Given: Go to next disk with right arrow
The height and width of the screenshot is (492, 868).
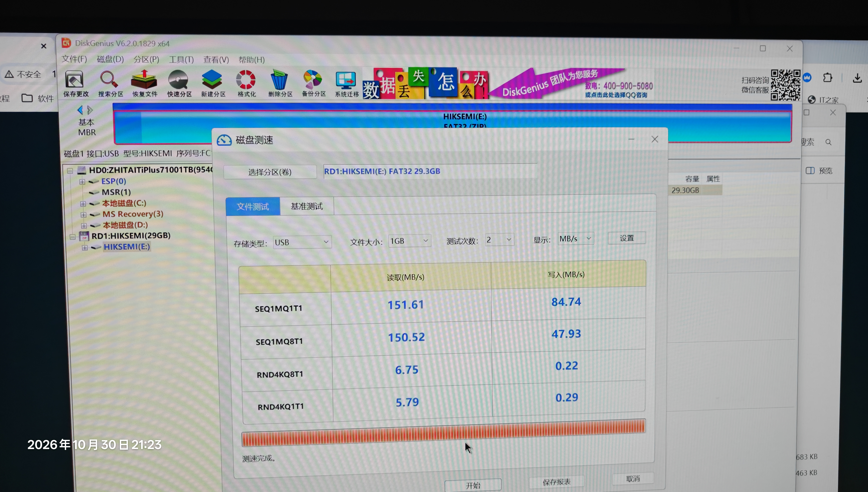Looking at the screenshot, I should coord(90,110).
